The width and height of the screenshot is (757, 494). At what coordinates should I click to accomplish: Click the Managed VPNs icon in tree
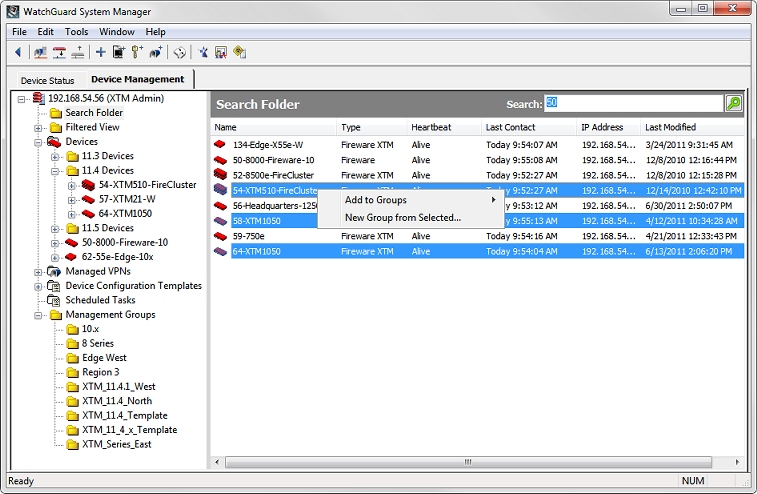55,271
